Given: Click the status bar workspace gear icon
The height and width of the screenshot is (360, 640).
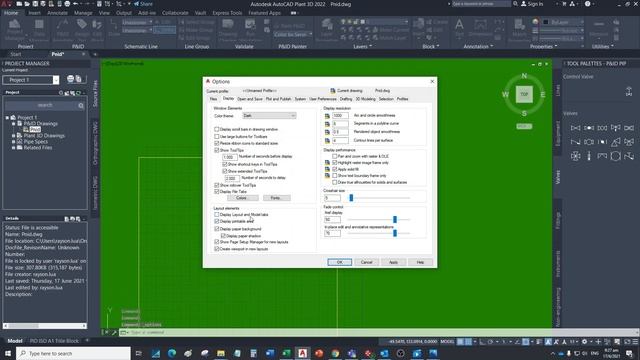Looking at the screenshot, I should 584,342.
